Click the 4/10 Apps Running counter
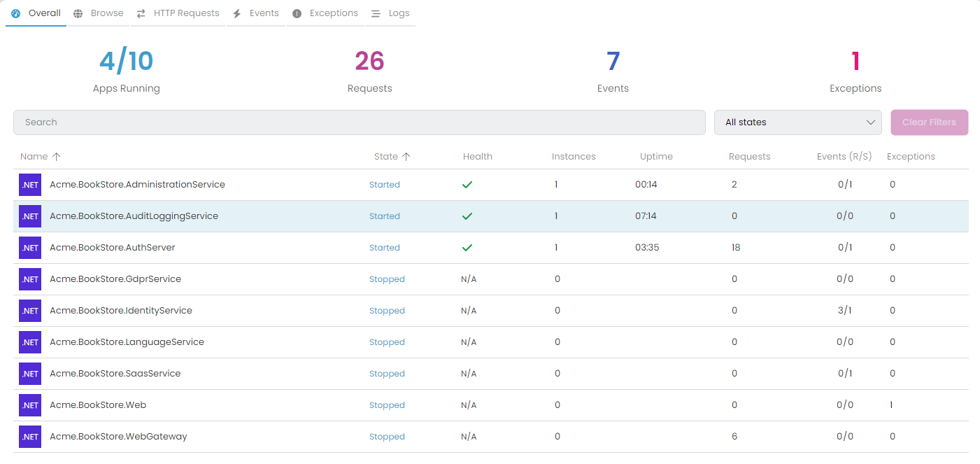980x464 pixels. (x=127, y=71)
